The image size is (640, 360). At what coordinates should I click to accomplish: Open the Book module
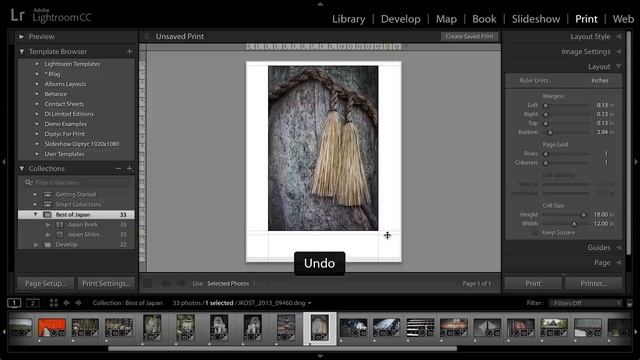pos(484,19)
